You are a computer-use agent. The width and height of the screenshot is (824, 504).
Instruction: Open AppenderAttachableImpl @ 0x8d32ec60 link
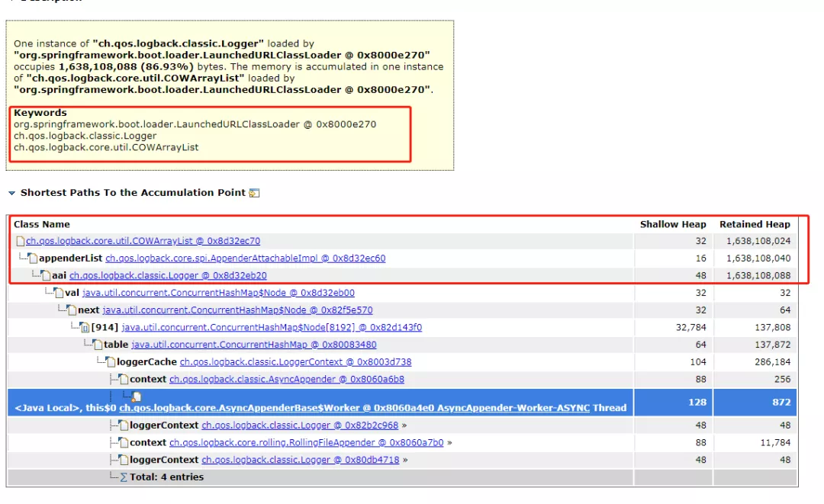[246, 258]
